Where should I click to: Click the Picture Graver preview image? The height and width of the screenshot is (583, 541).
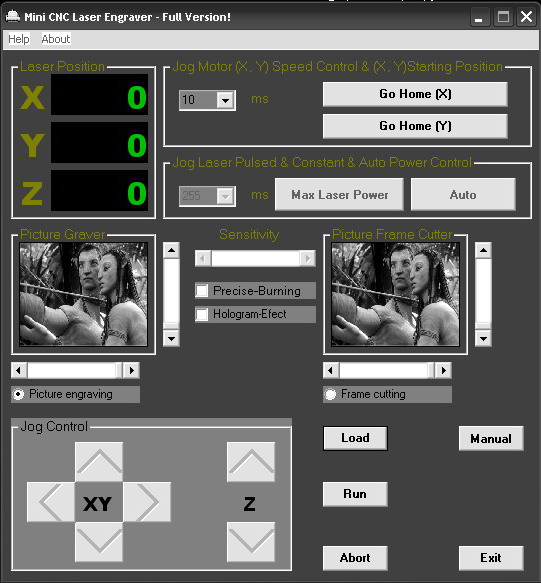83,294
